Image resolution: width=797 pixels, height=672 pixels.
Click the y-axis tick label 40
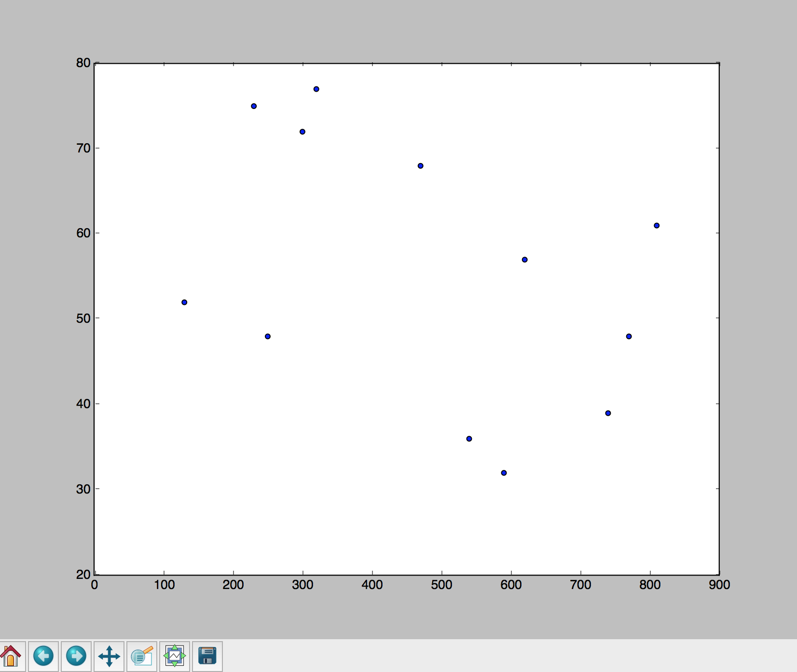tap(83, 404)
